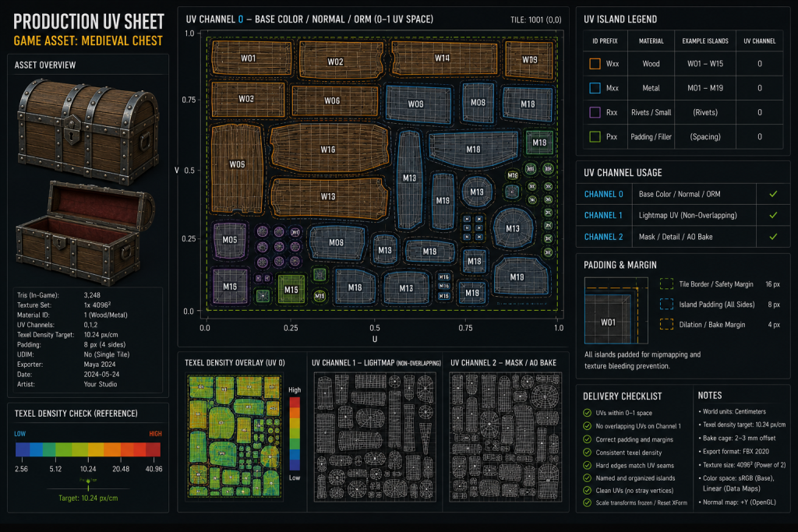
Task: Toggle the Channel 0 usage checkmark
Action: [x=773, y=194]
